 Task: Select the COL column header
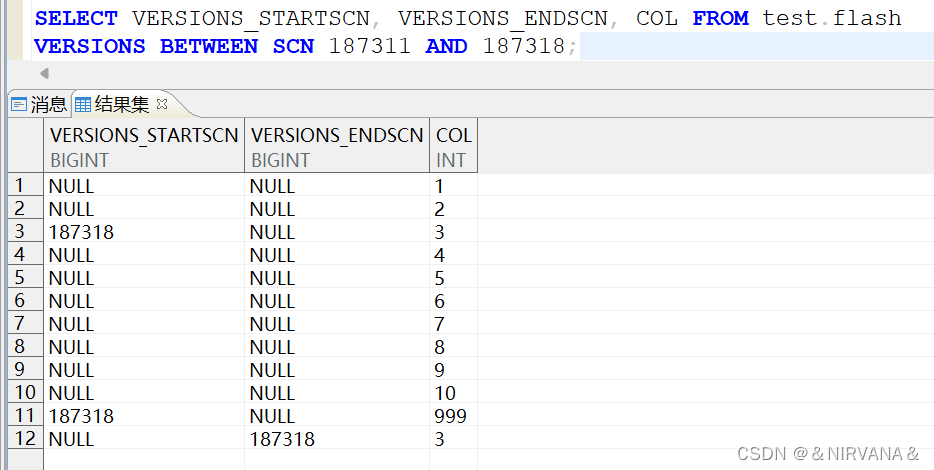[x=453, y=146]
